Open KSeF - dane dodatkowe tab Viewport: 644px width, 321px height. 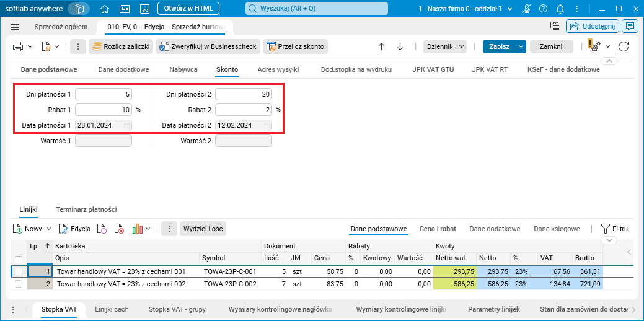563,69
